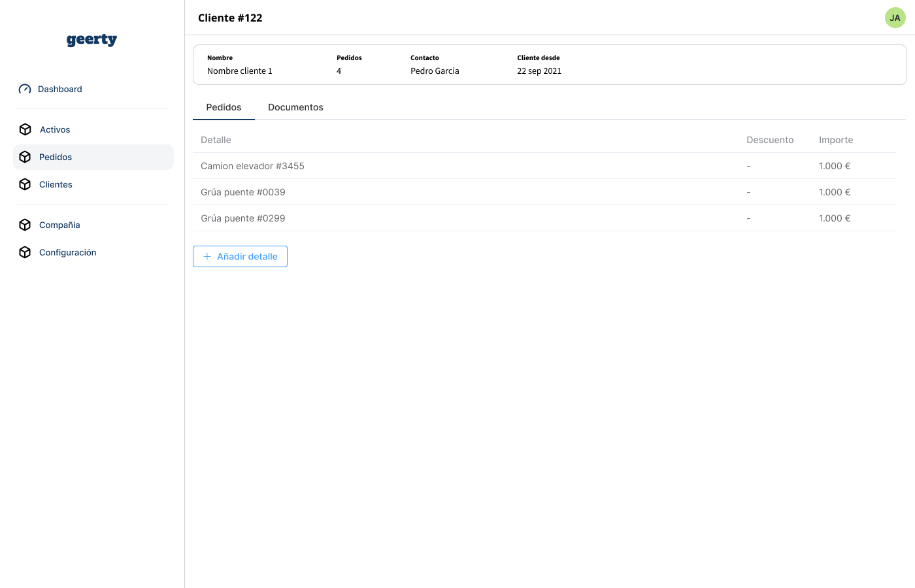This screenshot has height=588, width=915.
Task: Click the Clientes cube icon
Action: tap(25, 184)
